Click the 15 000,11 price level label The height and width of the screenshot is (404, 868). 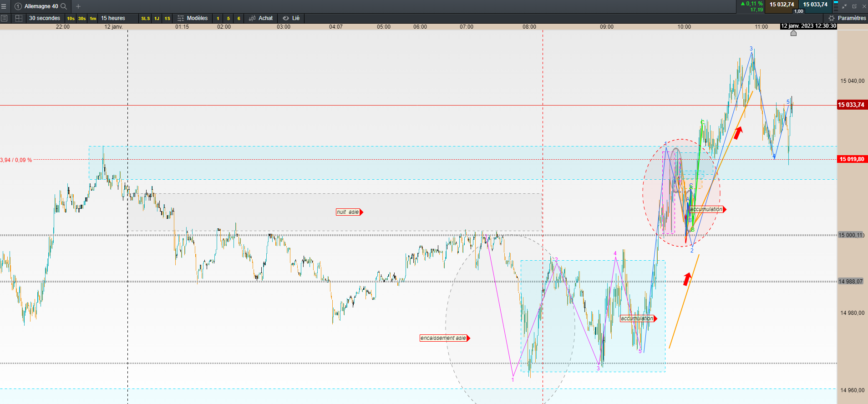point(851,235)
